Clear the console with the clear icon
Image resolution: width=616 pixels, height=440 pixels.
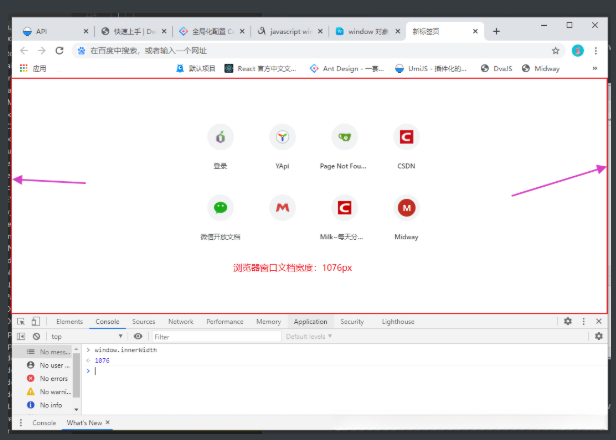pos(36,337)
